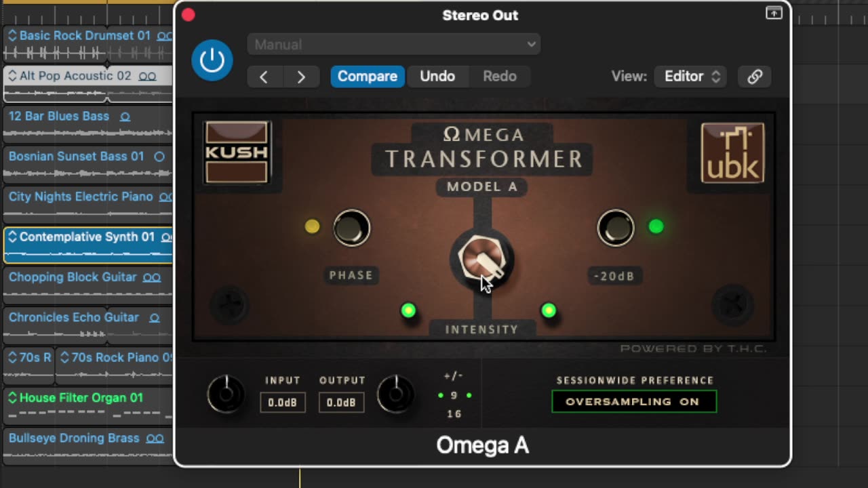Click the Undo button
Screen dimensions: 868x488
[x=437, y=77]
